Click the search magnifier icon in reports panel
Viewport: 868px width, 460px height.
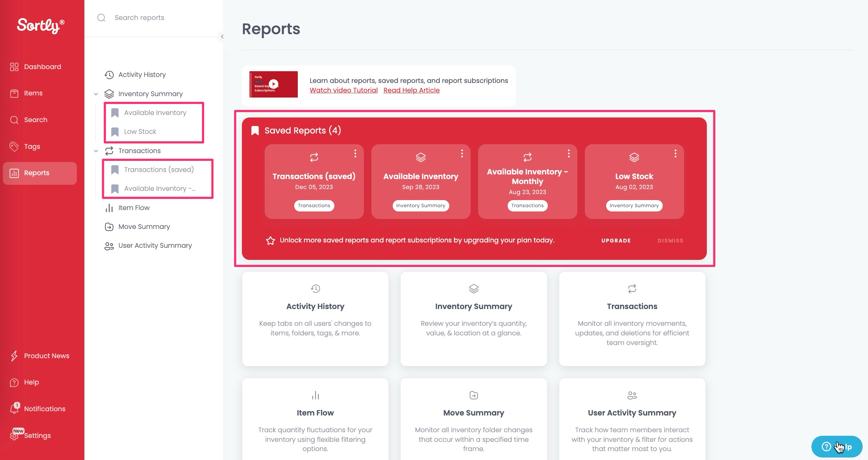click(101, 18)
